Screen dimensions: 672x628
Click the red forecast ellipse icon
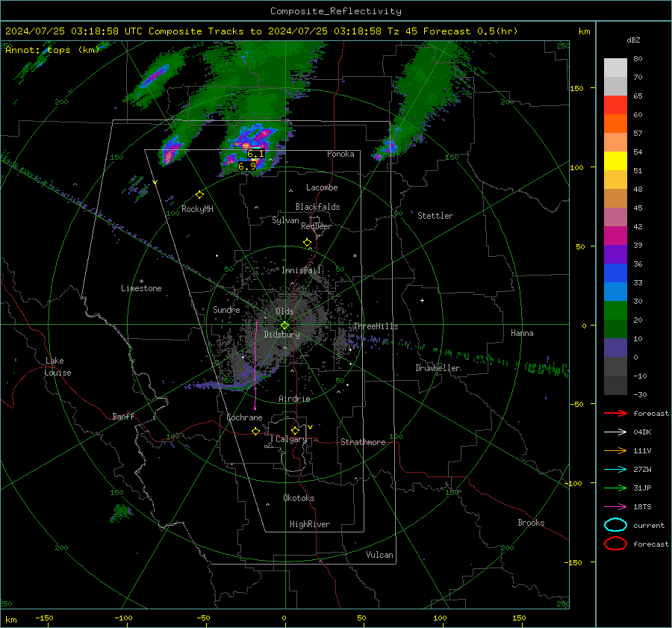(615, 544)
